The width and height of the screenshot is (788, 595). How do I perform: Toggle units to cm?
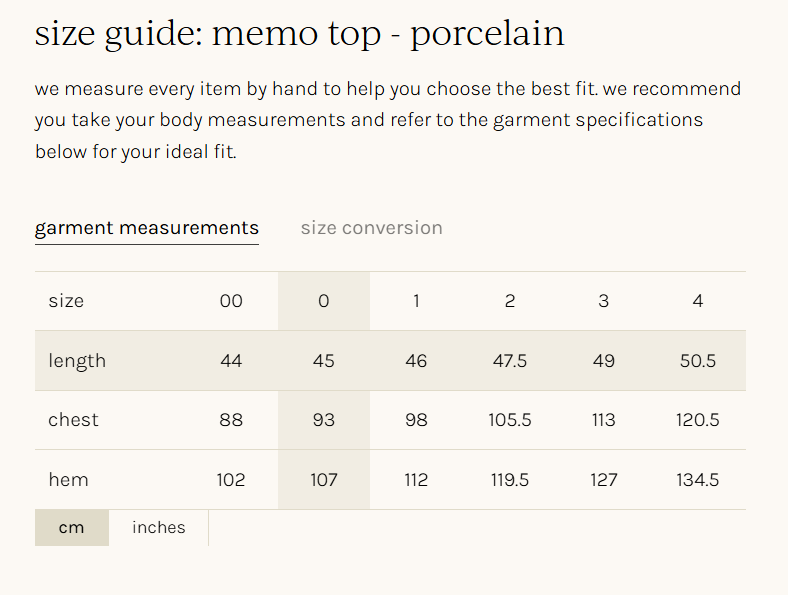(x=71, y=527)
